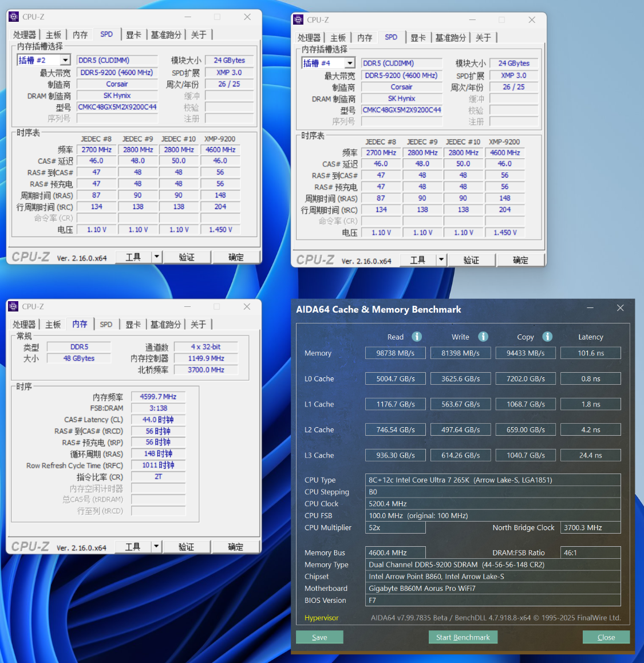Open 主板 tab in memory CPU-Z window
Viewport: 644px width, 663px height.
click(53, 324)
